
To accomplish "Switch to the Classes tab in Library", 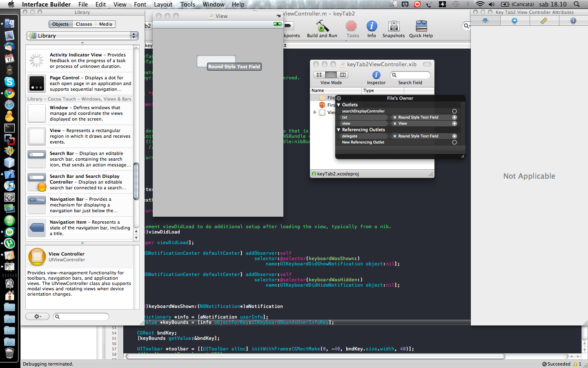I will pos(84,24).
